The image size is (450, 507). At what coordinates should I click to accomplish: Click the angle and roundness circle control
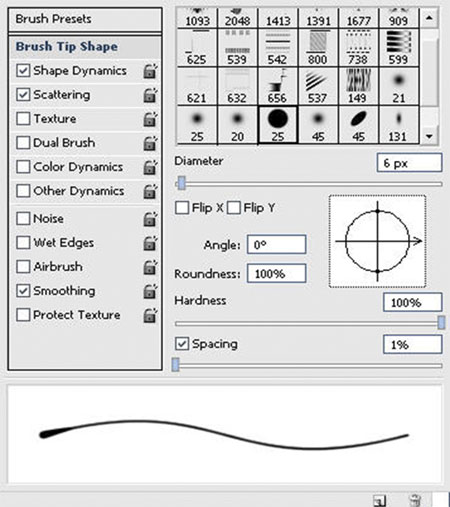tap(377, 241)
